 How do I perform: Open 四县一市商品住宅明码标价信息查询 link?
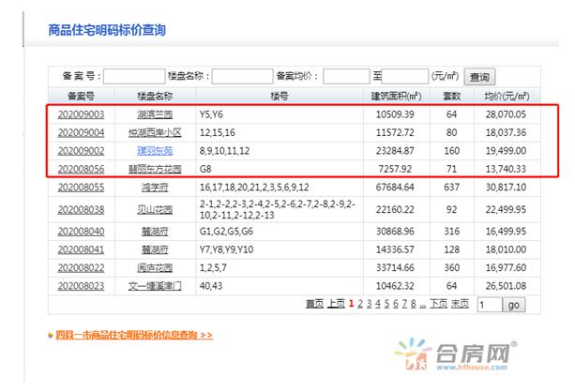point(133,334)
